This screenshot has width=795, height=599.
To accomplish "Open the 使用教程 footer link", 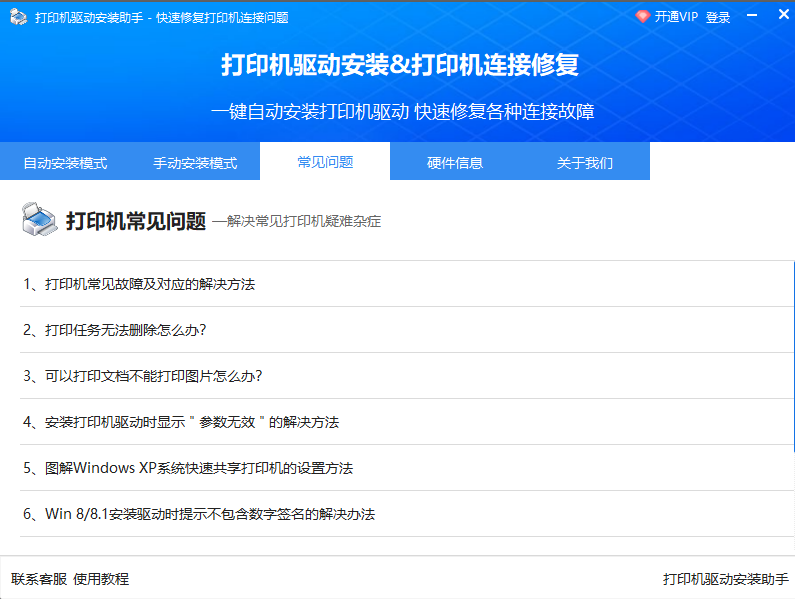I will coord(101,579).
